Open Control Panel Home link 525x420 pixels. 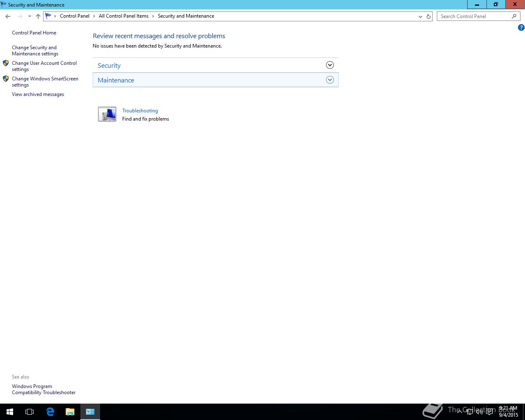click(x=34, y=33)
